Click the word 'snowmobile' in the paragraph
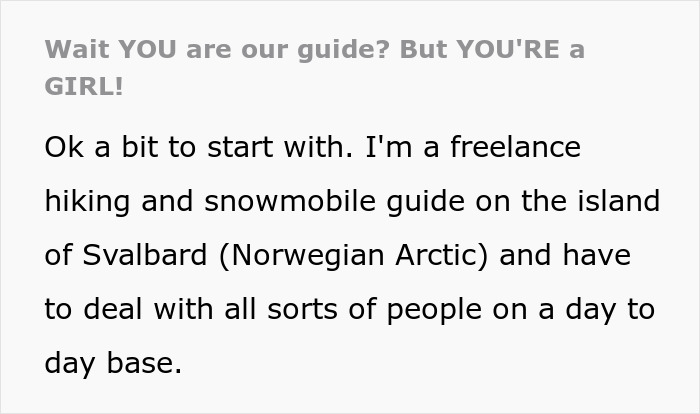The image size is (700, 414). click(x=290, y=201)
